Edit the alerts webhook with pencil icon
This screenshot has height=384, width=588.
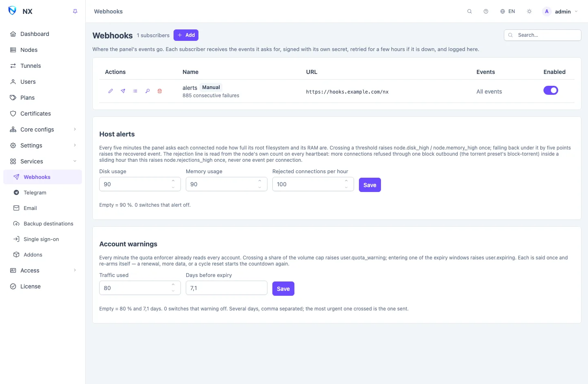tap(111, 91)
